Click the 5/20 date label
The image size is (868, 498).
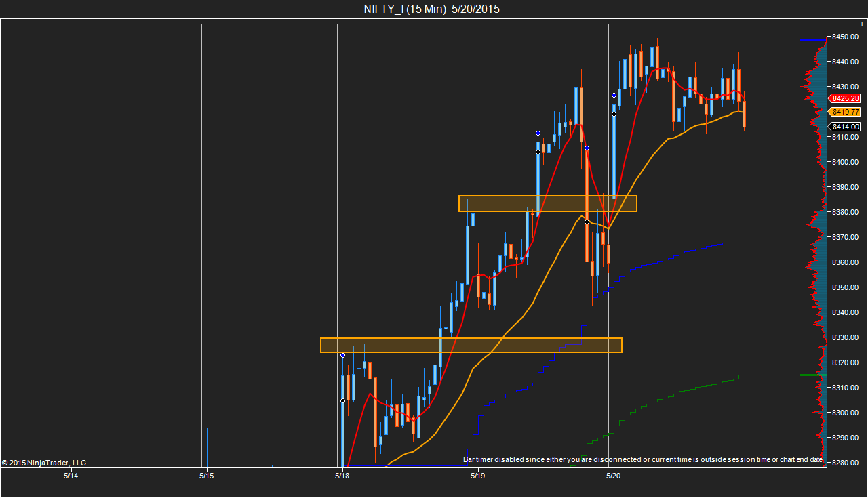pos(613,476)
